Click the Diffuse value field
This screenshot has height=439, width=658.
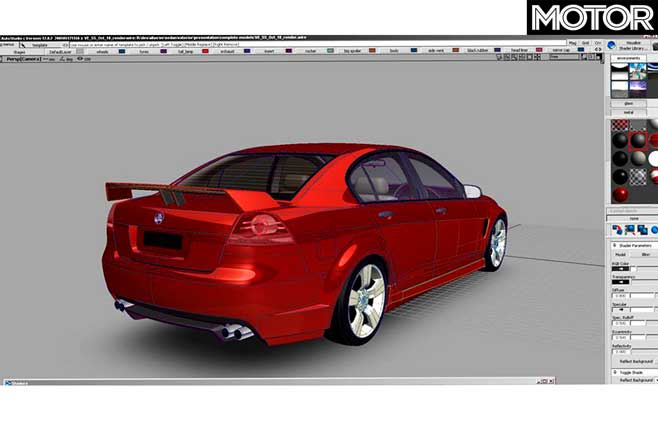(621, 296)
